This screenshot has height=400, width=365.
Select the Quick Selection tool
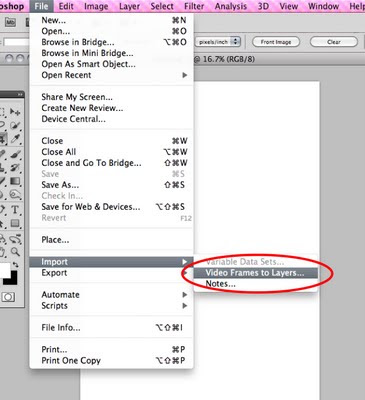[15, 125]
